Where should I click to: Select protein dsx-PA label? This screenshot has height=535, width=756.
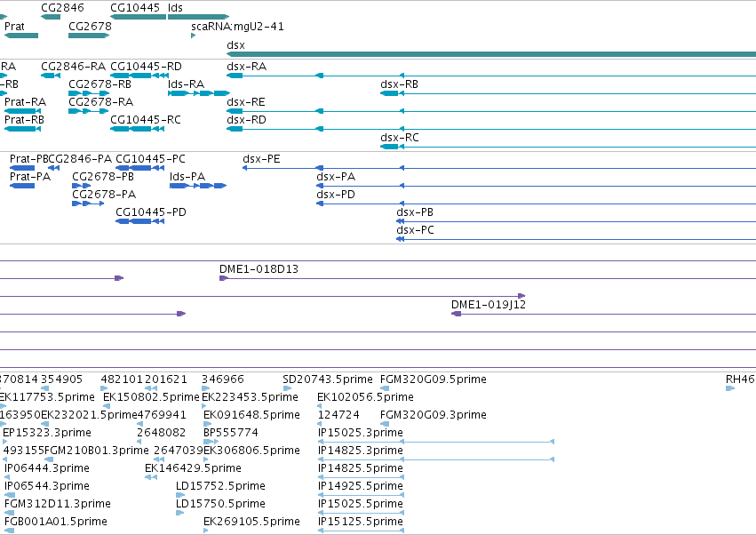(x=336, y=177)
